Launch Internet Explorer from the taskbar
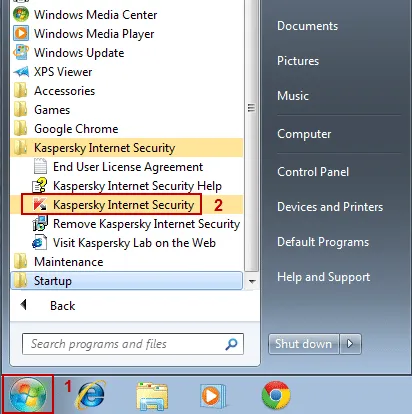The height and width of the screenshot is (414, 412). click(90, 395)
